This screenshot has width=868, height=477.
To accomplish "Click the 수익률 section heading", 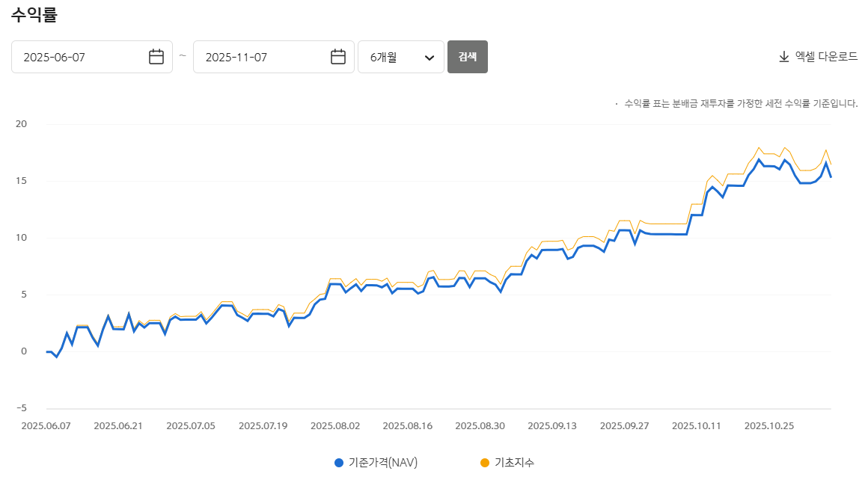I will (34, 14).
